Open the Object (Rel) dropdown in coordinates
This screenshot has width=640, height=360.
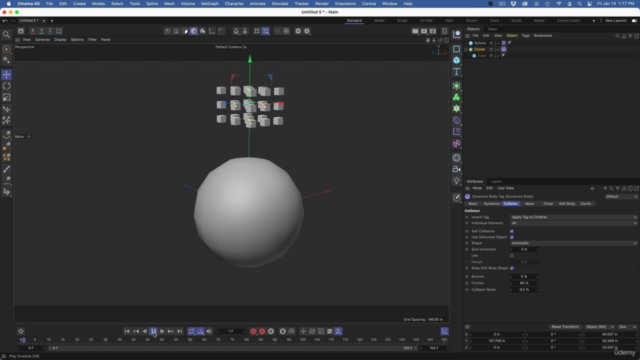599,327
